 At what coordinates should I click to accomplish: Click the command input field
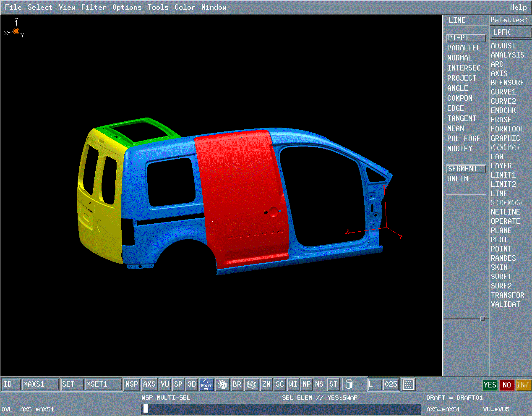[281, 409]
